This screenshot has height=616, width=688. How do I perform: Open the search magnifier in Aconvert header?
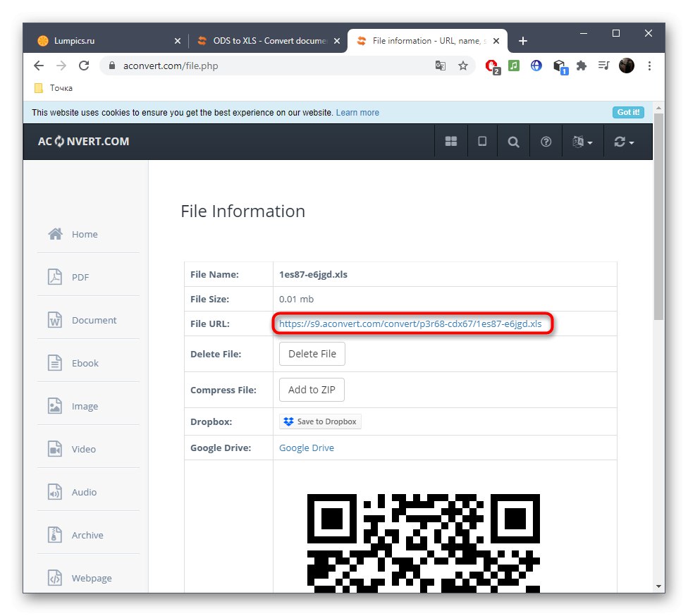pos(513,141)
